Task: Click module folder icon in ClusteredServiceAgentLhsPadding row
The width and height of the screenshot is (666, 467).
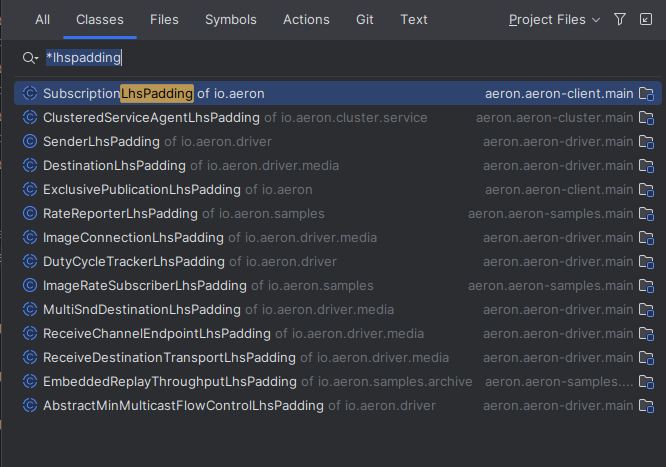Action: [646, 118]
